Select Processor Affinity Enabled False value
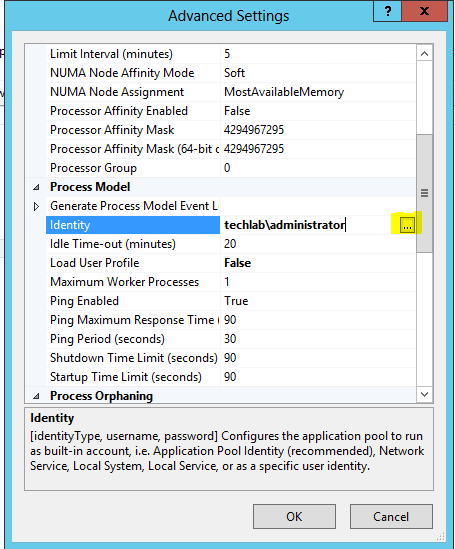This screenshot has height=549, width=455. click(237, 111)
